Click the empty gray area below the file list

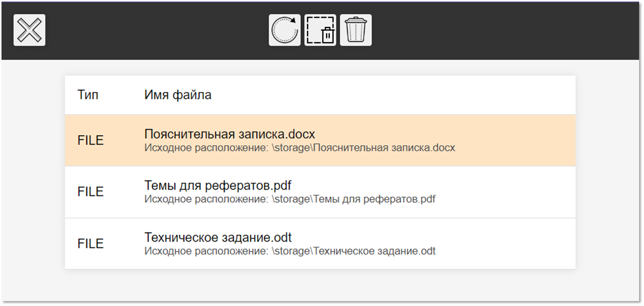[x=320, y=285]
